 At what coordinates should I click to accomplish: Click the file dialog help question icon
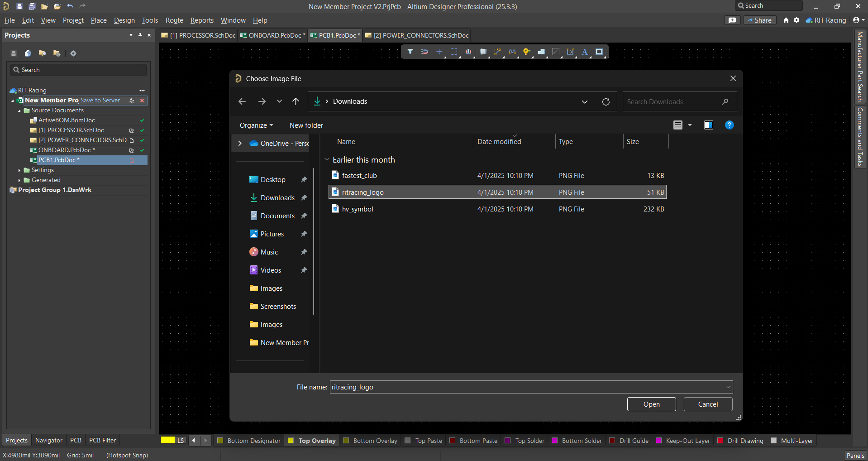tap(729, 125)
